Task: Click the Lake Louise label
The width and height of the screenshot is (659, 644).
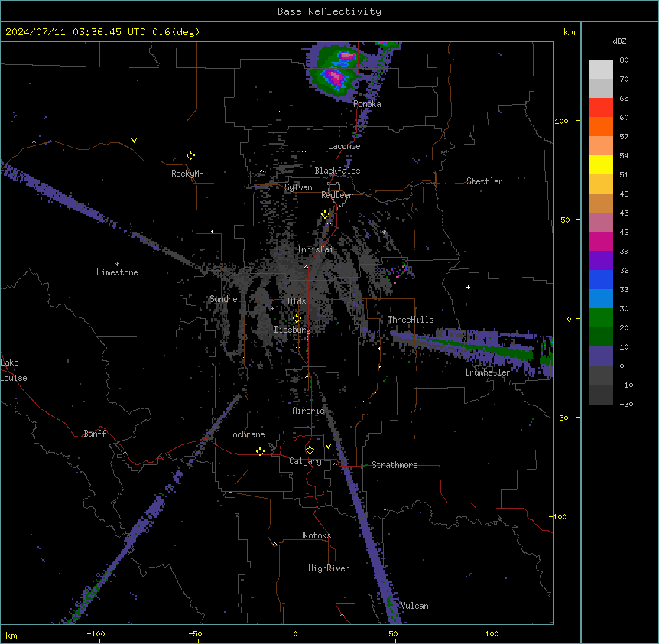Action: pyautogui.click(x=14, y=370)
